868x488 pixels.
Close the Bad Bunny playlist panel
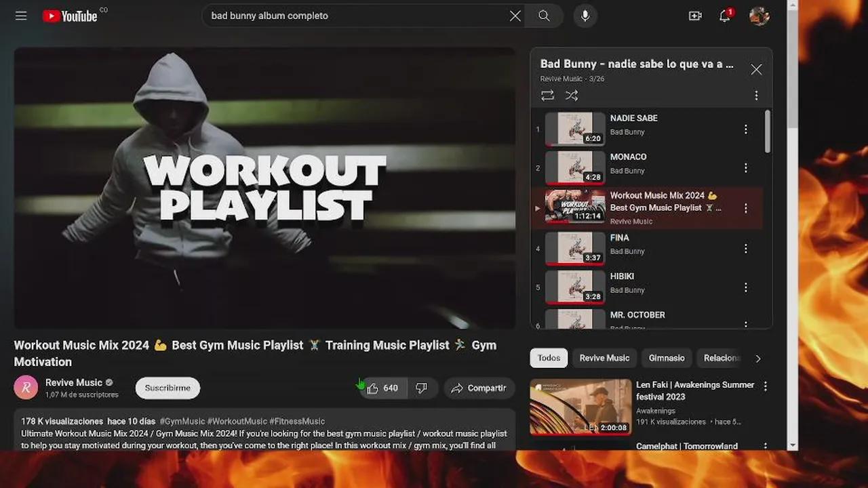(756, 69)
